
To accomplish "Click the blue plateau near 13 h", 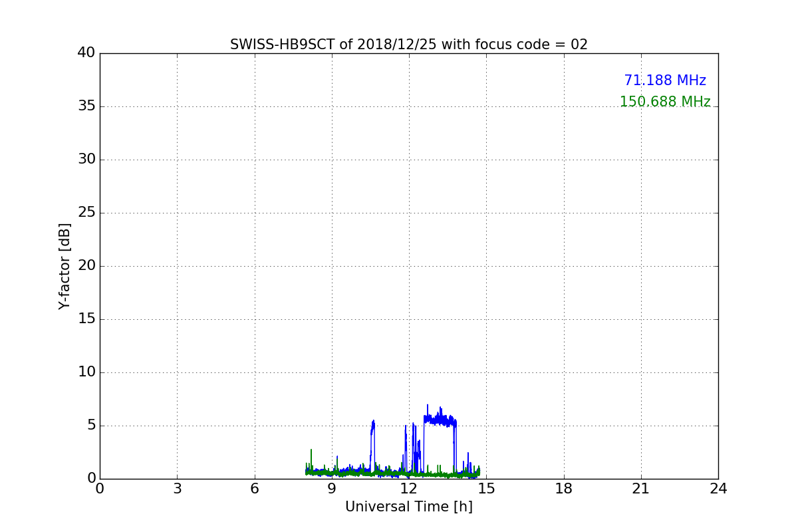I will pyautogui.click(x=440, y=420).
